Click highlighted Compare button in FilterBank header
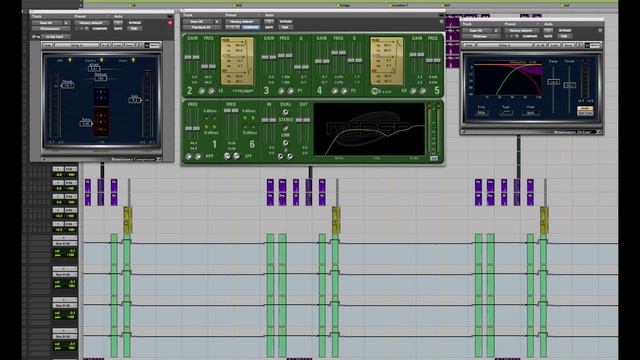 [x=251, y=27]
